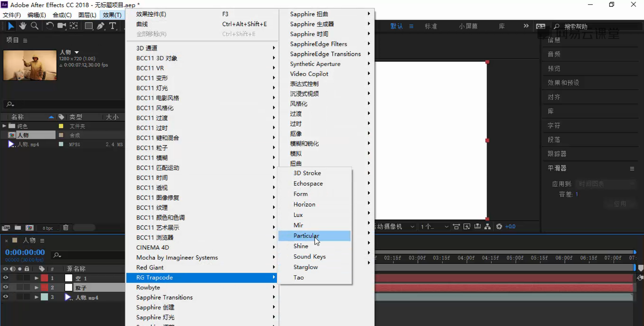Create new folder in project panel

point(18,228)
